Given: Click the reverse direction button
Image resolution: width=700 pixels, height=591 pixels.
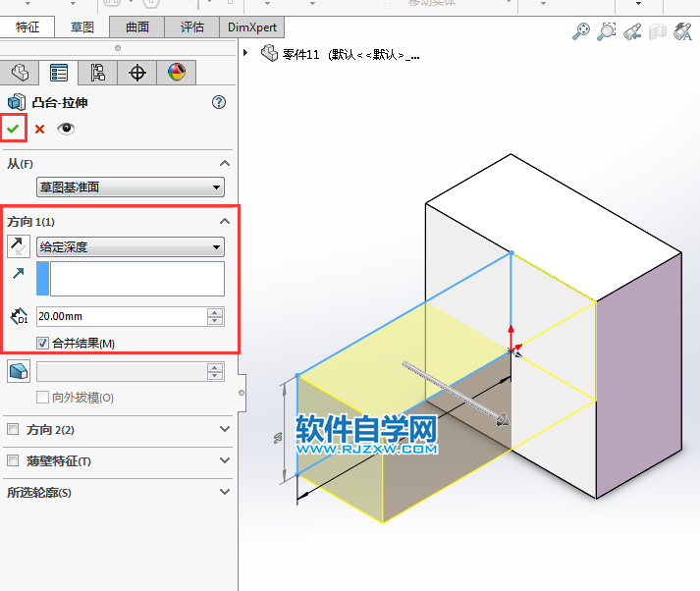Looking at the screenshot, I should pos(19,246).
